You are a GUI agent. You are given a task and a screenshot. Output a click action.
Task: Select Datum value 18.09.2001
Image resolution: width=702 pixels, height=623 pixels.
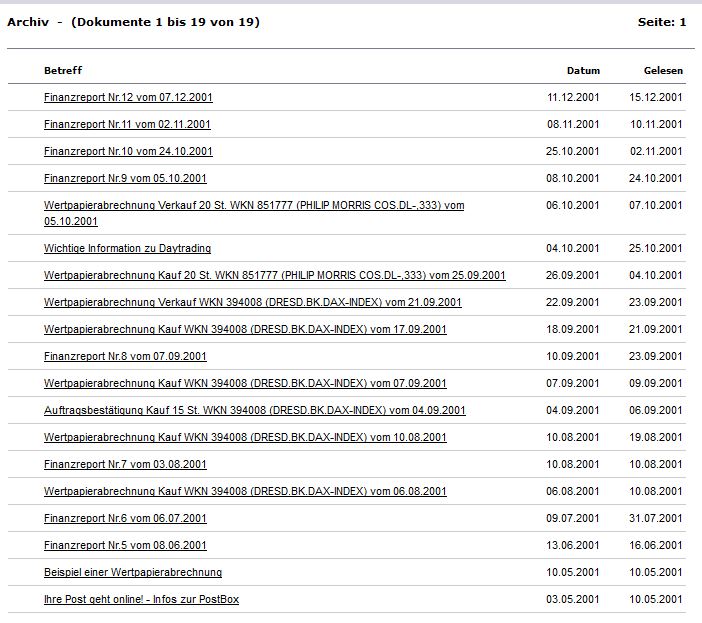point(573,329)
